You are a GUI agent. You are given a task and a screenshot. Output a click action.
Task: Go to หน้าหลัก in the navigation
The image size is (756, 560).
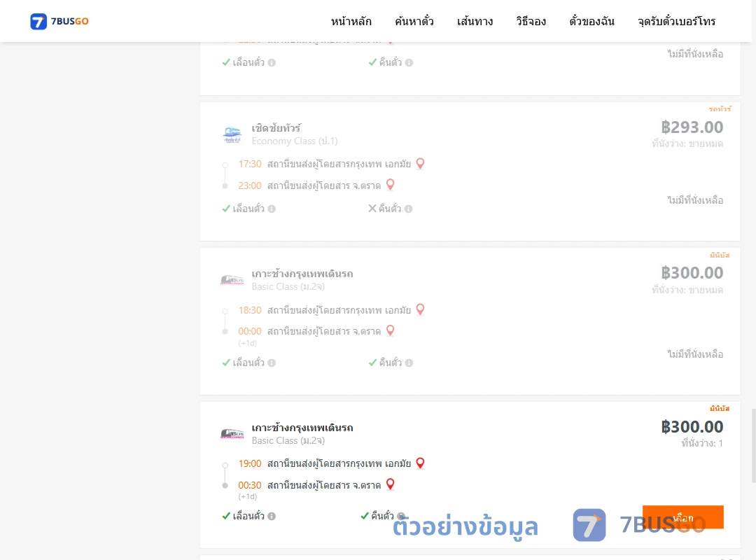(x=351, y=21)
